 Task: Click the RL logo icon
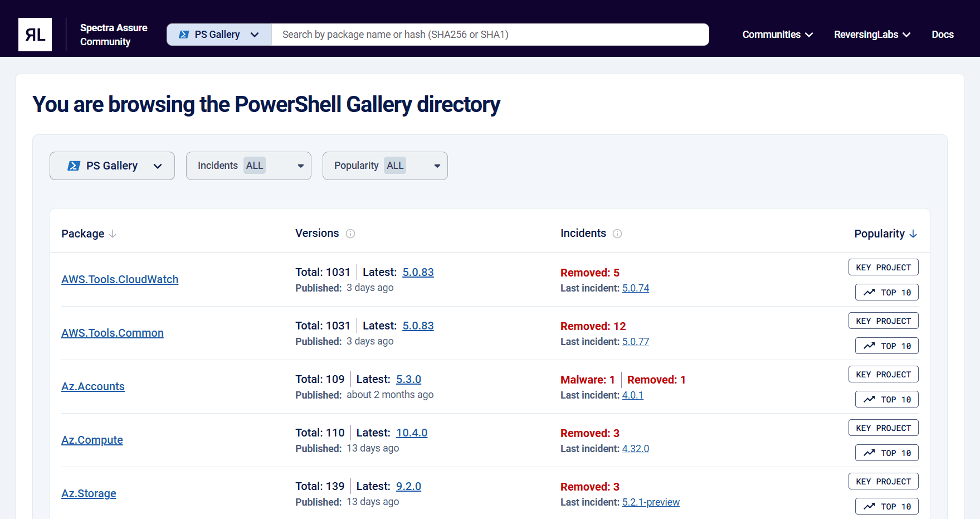[35, 34]
